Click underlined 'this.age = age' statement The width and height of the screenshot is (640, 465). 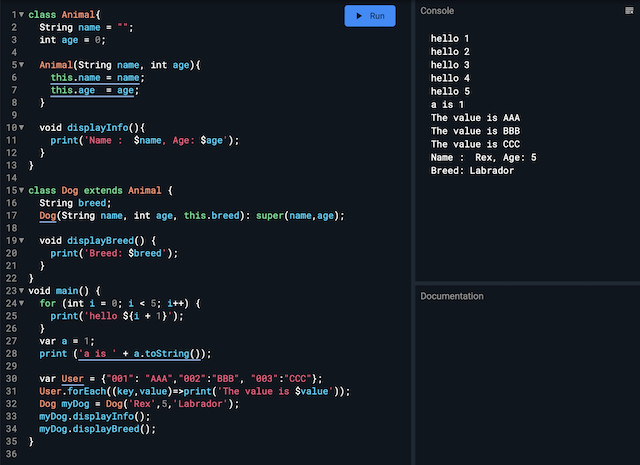92,90
